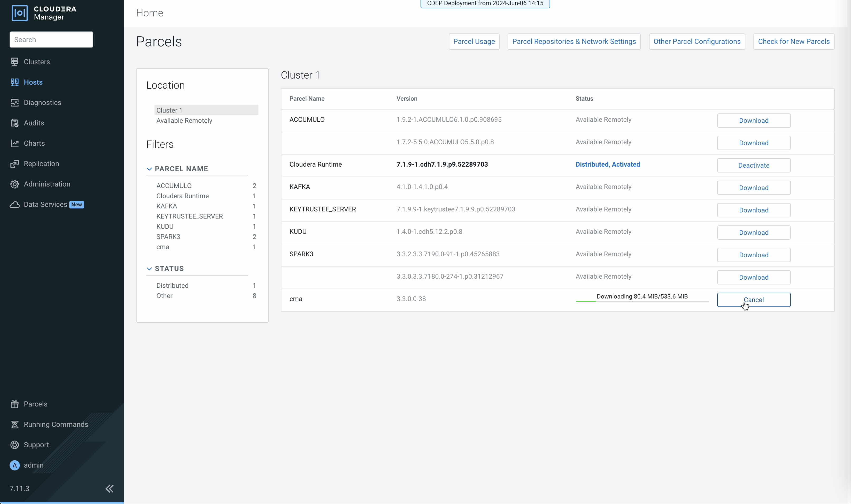851x504 pixels.
Task: Collapse the PARCEL NAME filter section
Action: [x=149, y=169]
